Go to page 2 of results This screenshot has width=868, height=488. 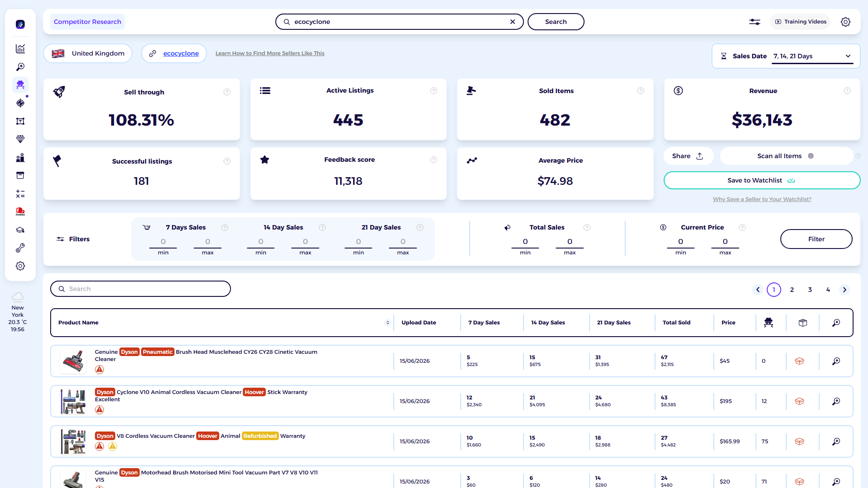pyautogui.click(x=792, y=290)
